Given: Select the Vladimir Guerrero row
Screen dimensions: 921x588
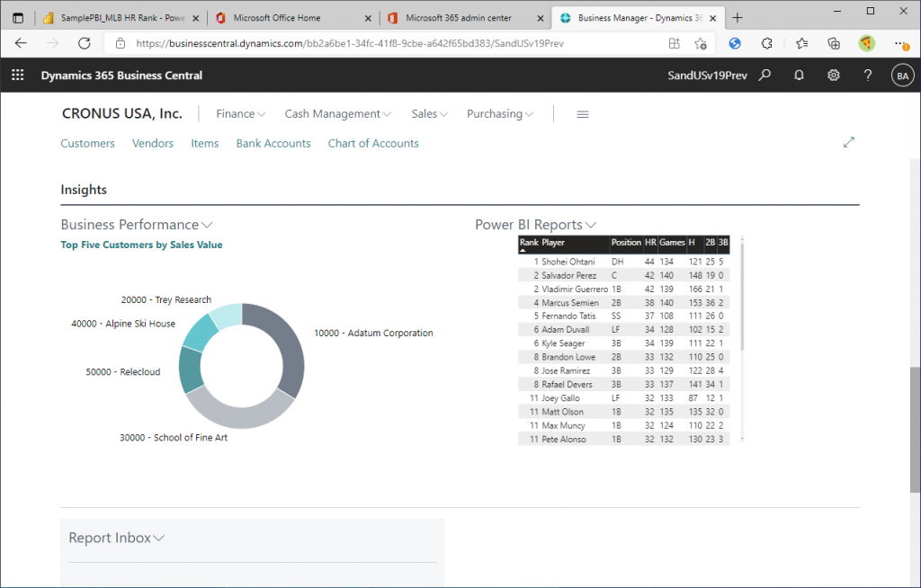Looking at the screenshot, I should tap(624, 289).
